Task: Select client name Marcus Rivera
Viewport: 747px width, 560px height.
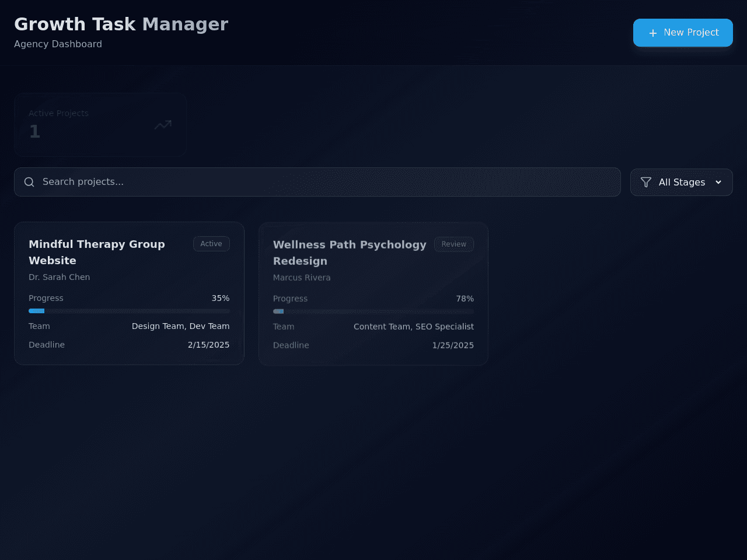Action: 302,278
